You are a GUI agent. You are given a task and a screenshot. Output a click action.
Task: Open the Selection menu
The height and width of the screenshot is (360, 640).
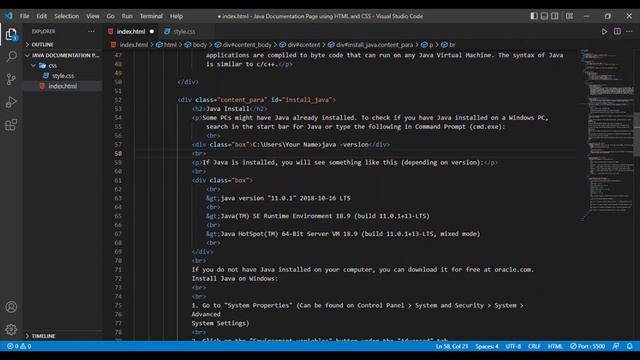(67, 16)
